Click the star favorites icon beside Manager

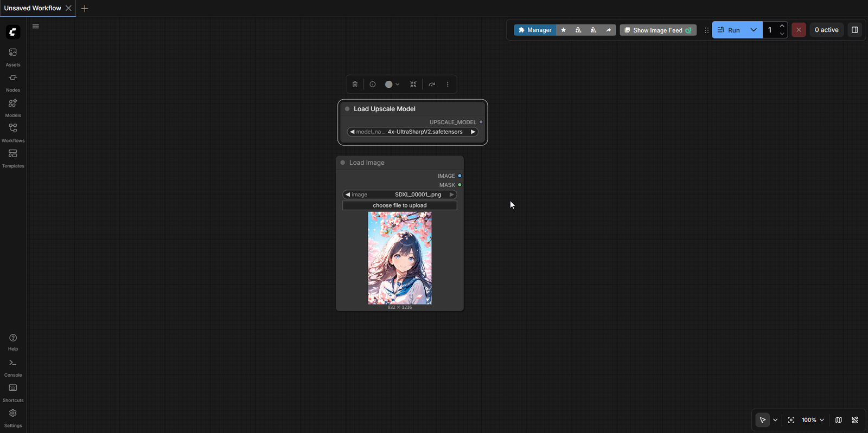tap(564, 30)
